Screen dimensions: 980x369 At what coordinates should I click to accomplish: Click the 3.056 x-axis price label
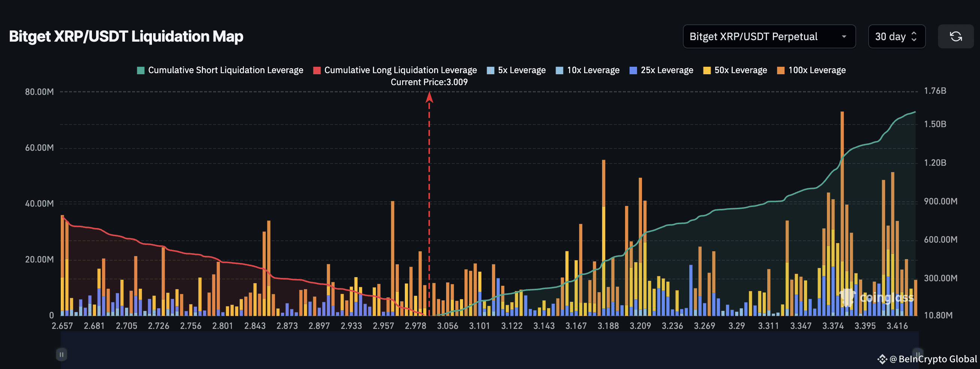pyautogui.click(x=447, y=326)
